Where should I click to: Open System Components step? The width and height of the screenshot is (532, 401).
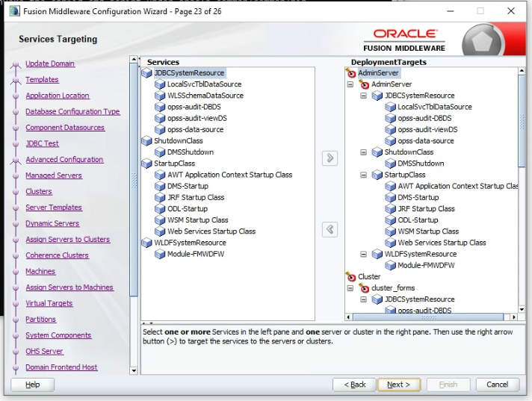point(58,335)
